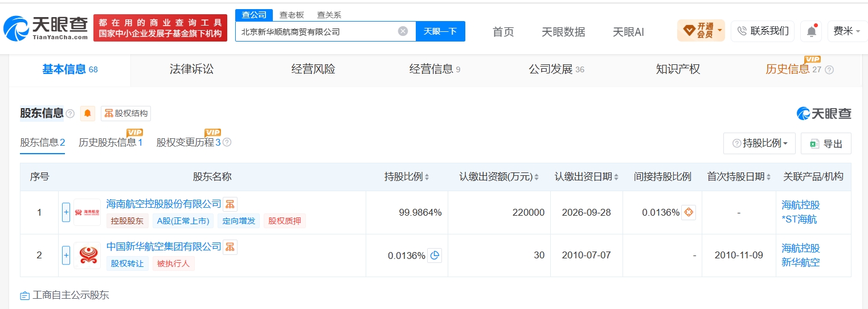This screenshot has height=309, width=868.
Task: Open the notification bell in top header
Action: tap(812, 31)
